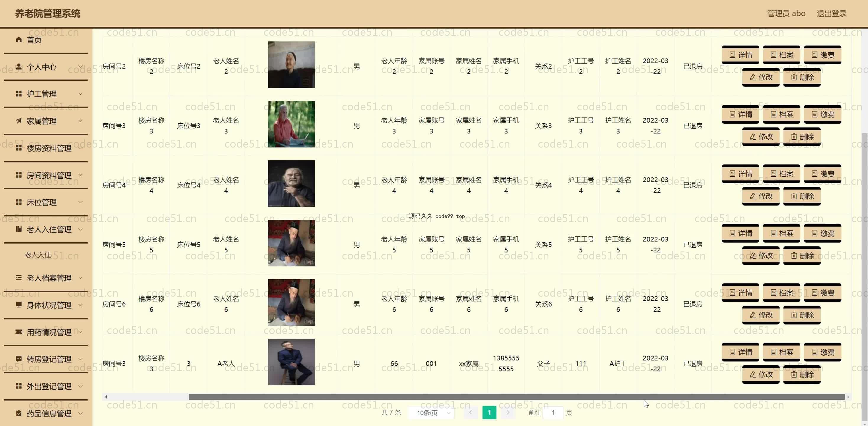Click the person icon for 个人中心
The image size is (868, 426).
[19, 67]
